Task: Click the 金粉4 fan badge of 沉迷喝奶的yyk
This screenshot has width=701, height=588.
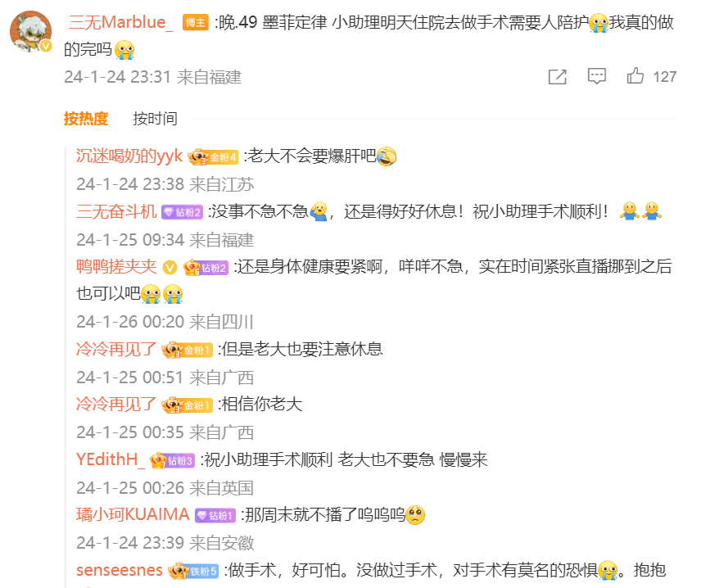Action: coord(213,157)
